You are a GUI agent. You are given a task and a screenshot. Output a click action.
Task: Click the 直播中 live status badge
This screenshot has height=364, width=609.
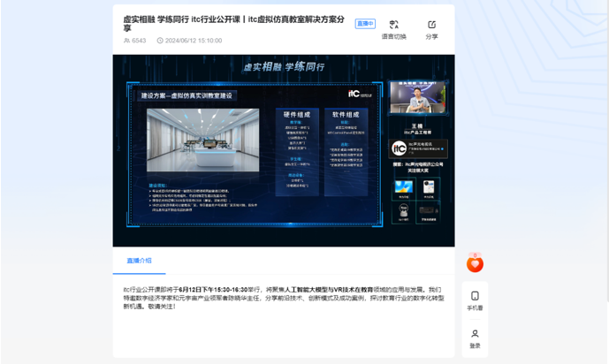point(364,24)
